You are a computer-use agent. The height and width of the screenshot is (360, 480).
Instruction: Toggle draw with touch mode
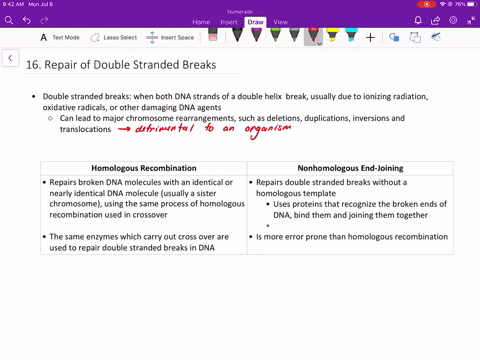(x=436, y=37)
